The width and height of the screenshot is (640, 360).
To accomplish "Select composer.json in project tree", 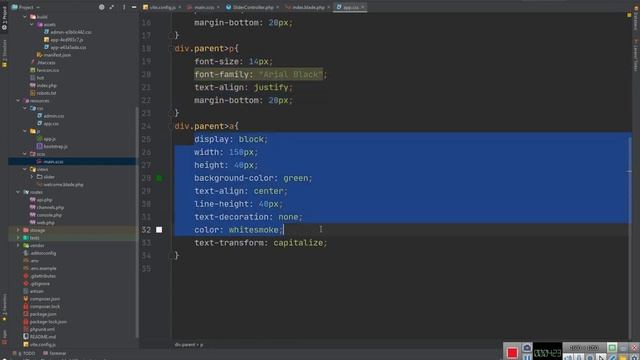I will [41, 299].
